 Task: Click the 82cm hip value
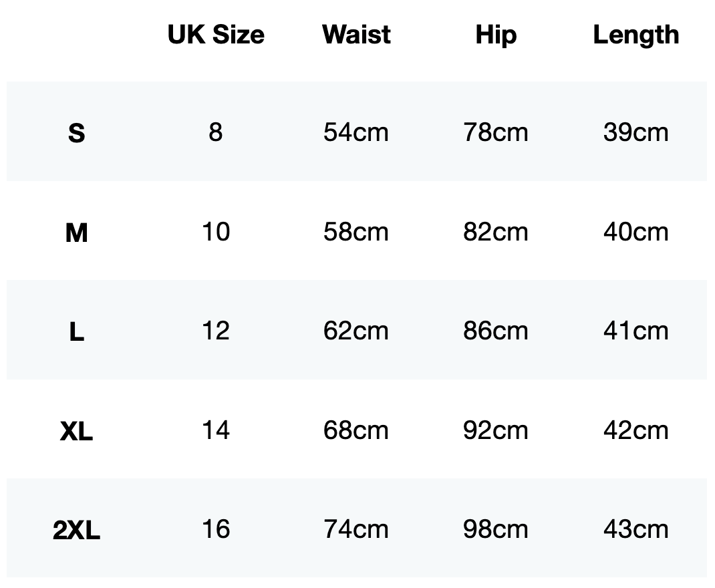point(495,232)
